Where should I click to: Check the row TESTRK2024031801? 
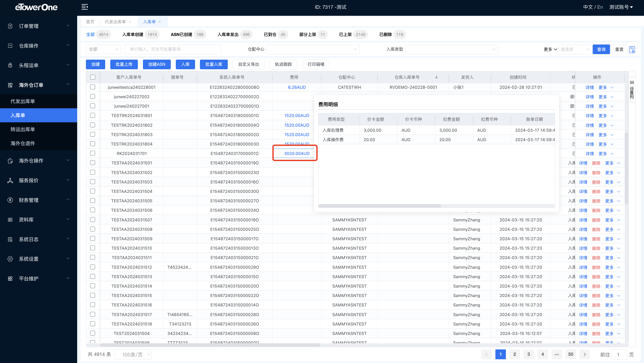click(x=93, y=115)
